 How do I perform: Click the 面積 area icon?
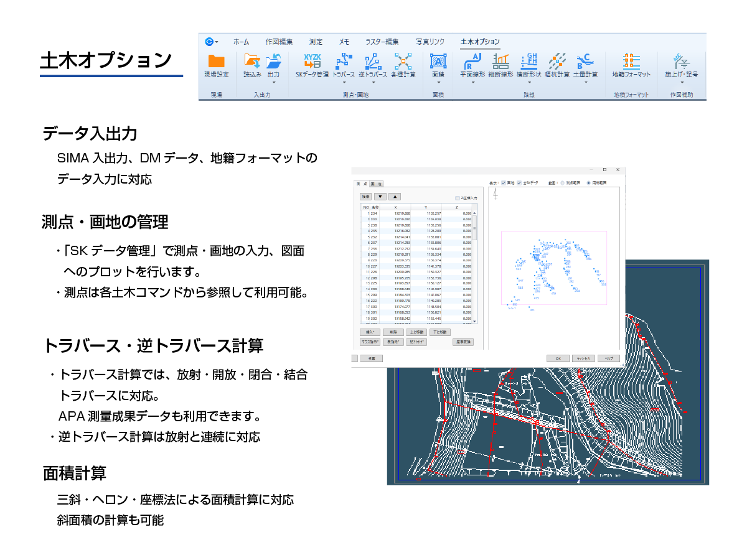click(x=438, y=61)
